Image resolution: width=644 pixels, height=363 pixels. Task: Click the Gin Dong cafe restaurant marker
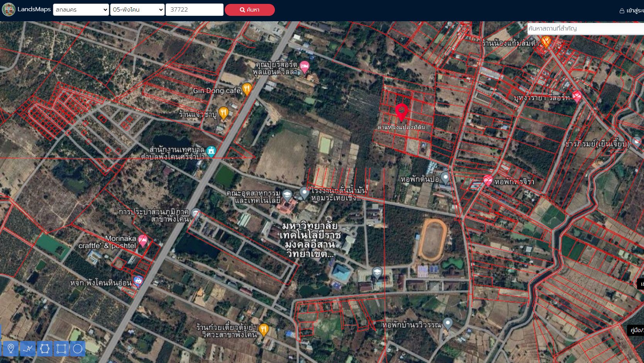[247, 89]
